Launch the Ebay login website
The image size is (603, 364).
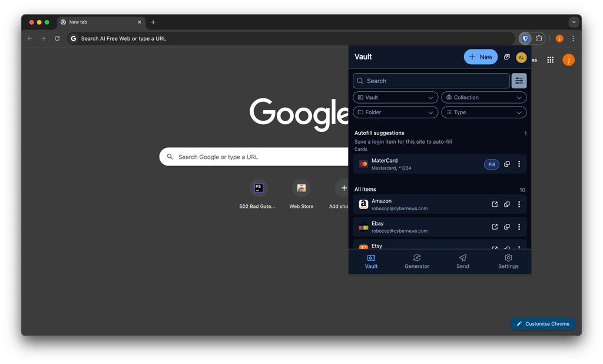(x=495, y=227)
